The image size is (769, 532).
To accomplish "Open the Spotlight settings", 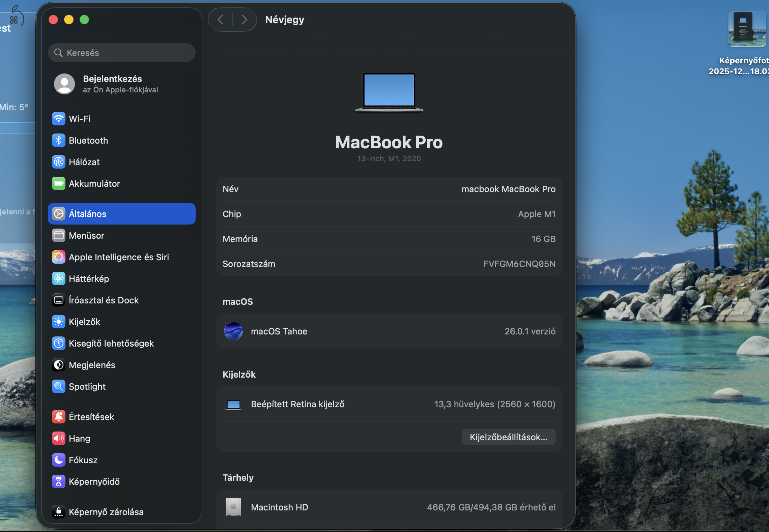I will click(x=87, y=386).
